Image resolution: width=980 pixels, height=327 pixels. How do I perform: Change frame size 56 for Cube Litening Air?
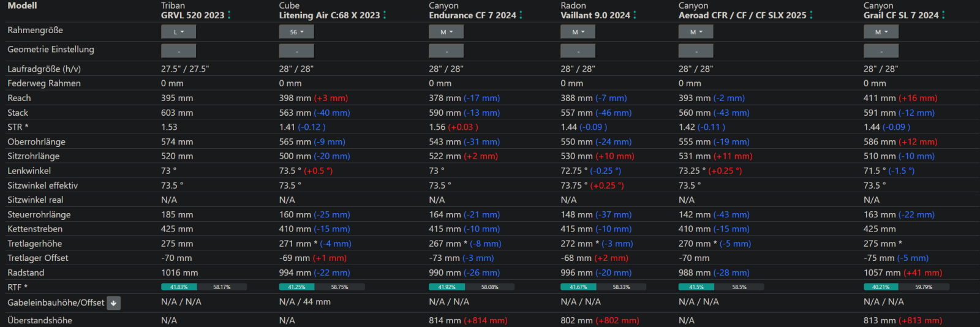pyautogui.click(x=296, y=32)
